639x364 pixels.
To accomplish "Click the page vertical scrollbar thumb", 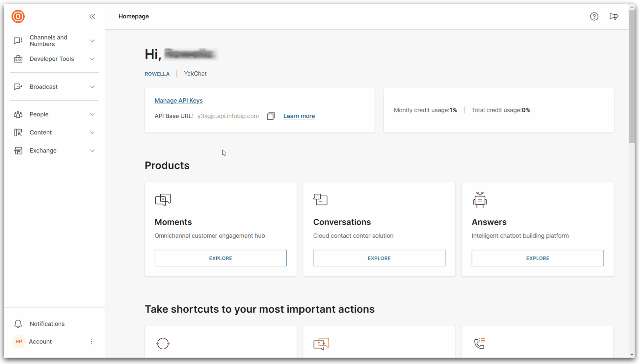I will pyautogui.click(x=632, y=76).
